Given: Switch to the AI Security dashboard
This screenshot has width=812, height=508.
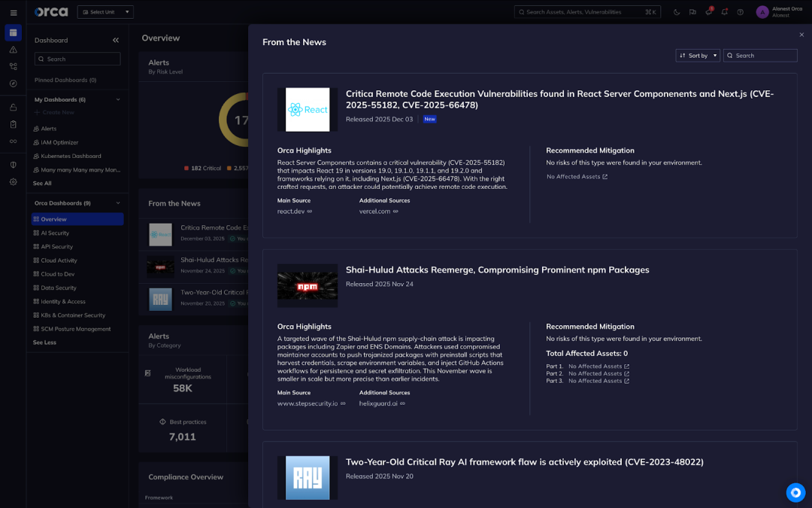Looking at the screenshot, I should point(56,233).
